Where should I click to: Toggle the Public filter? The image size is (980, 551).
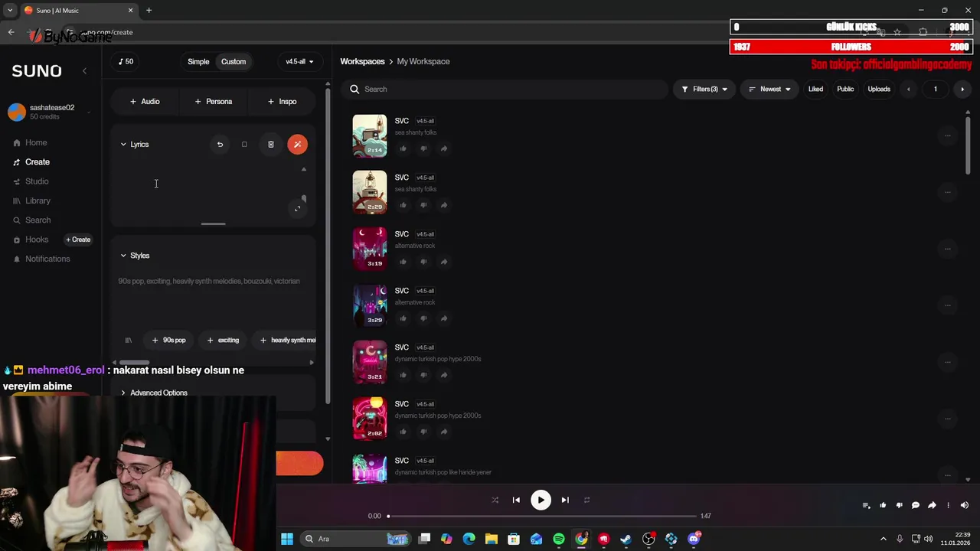845,89
